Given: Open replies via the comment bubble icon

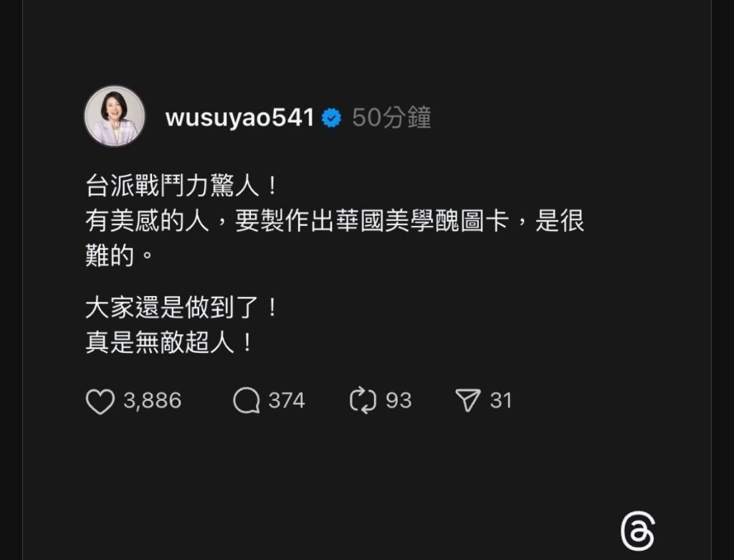Looking at the screenshot, I should (x=247, y=401).
